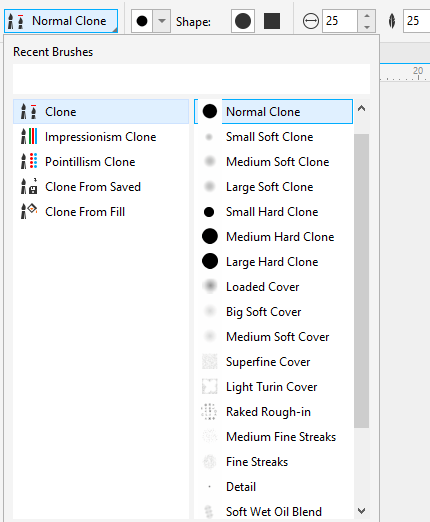Open the nib preset dropdown arrow
The image size is (430, 522).
(162, 21)
